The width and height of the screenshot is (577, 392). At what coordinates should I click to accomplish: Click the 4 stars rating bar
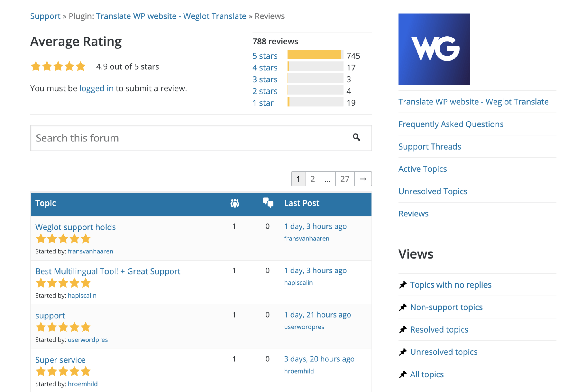315,67
